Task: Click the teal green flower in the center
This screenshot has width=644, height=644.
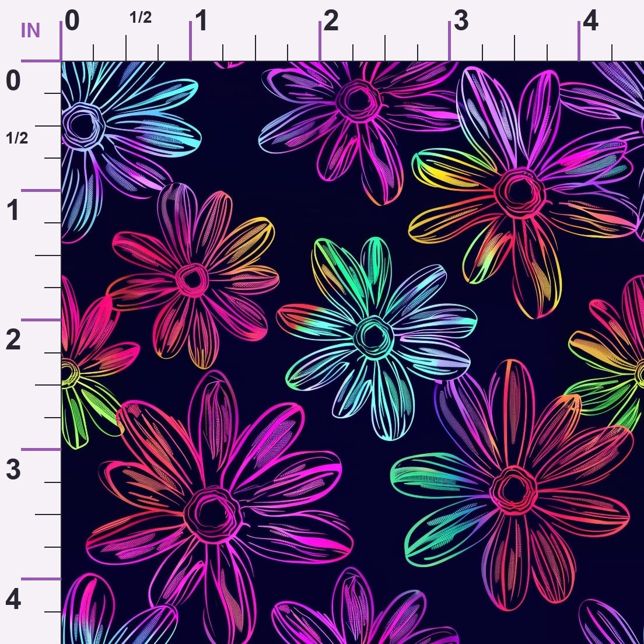Action: 374,337
